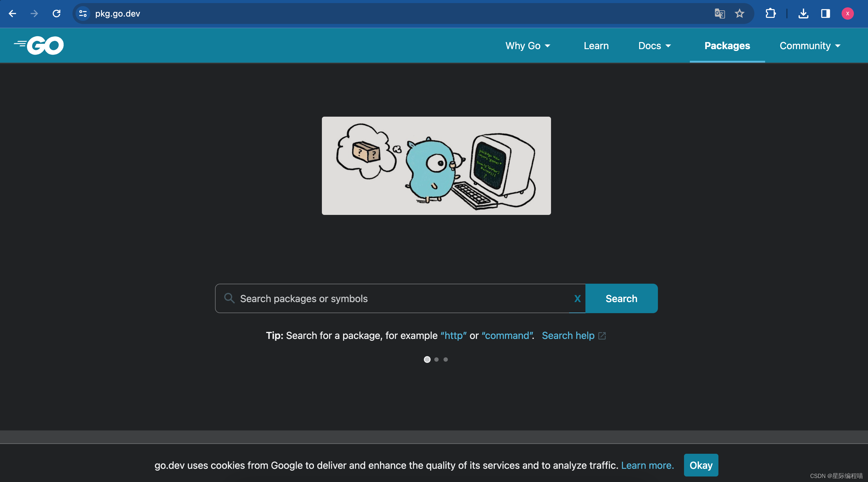Select the second carousel dot
Viewport: 868px width, 482px height.
click(x=436, y=360)
